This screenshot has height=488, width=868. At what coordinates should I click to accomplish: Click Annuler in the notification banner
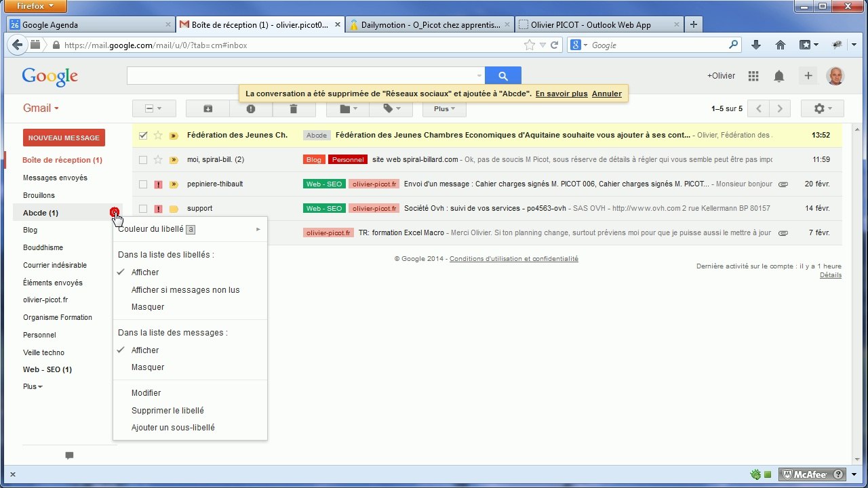click(607, 94)
